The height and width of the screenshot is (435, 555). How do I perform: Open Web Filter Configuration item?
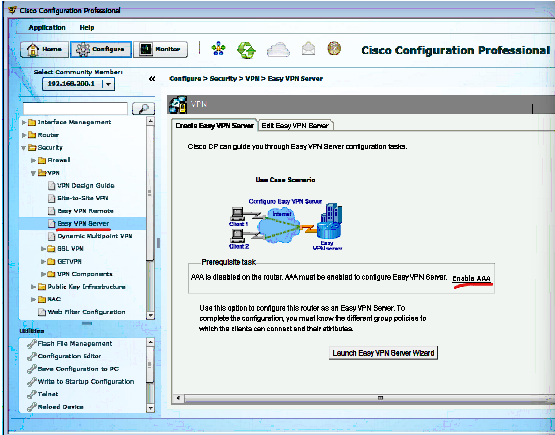(x=82, y=312)
